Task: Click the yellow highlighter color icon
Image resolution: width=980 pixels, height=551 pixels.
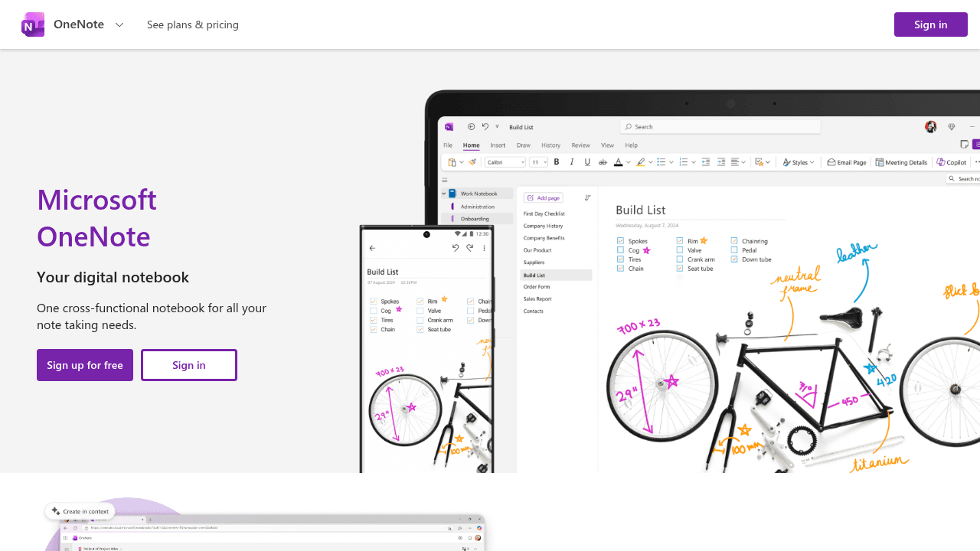Action: pyautogui.click(x=641, y=162)
